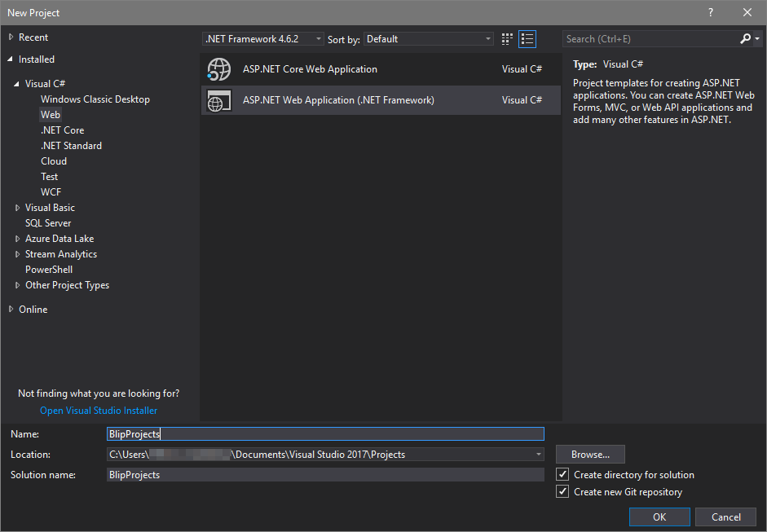
Task: Select the SQL Server category
Action: (48, 223)
